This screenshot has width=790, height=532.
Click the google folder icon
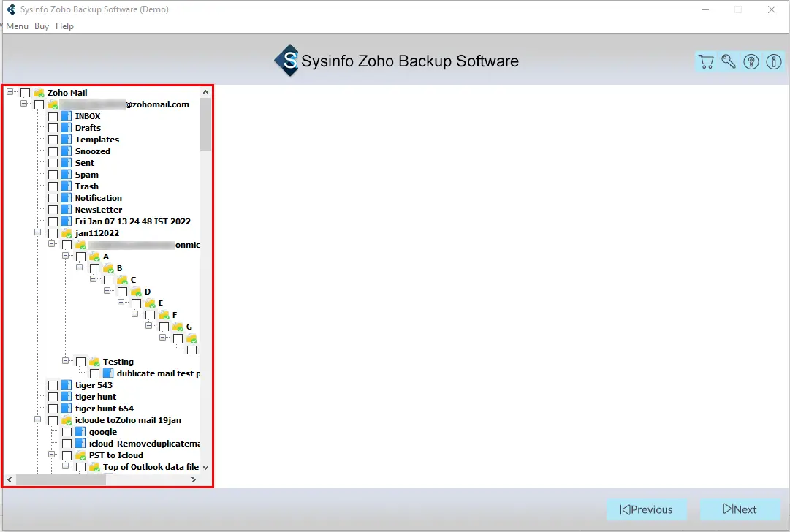click(x=80, y=432)
